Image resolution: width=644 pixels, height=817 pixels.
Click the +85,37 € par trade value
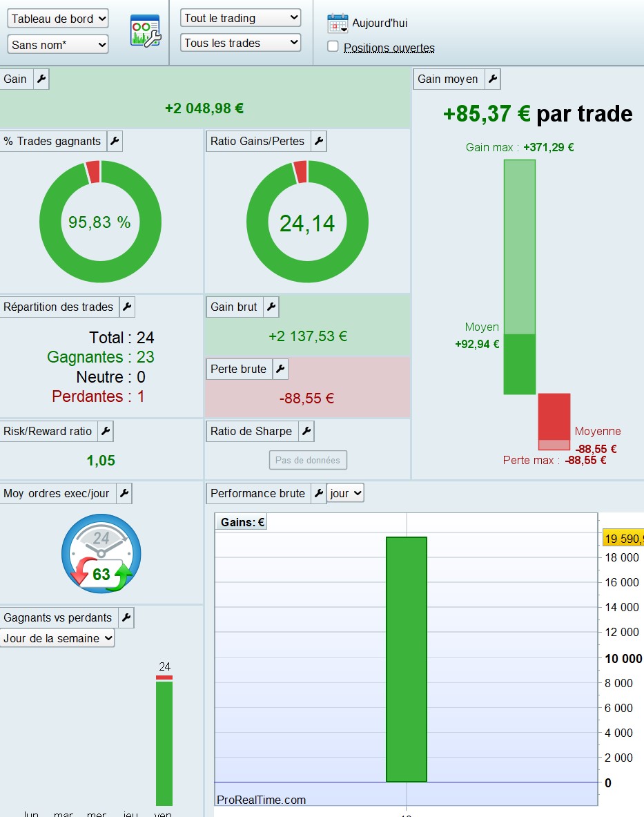[538, 113]
